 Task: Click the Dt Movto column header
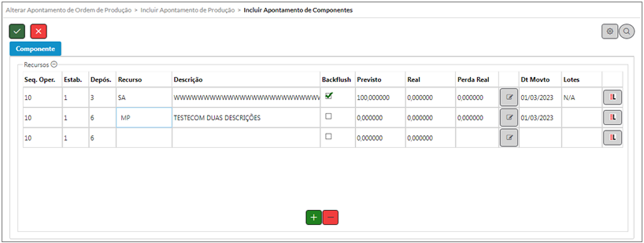tap(535, 80)
